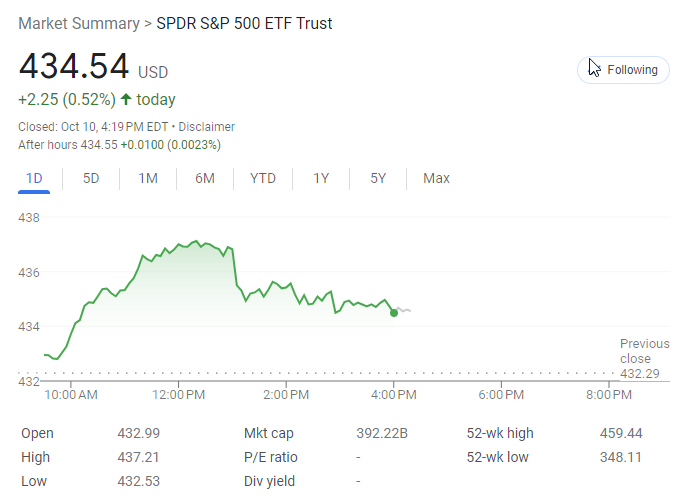Click the Mkt cap value 392.22B
This screenshot has width=683, height=501.
click(382, 433)
